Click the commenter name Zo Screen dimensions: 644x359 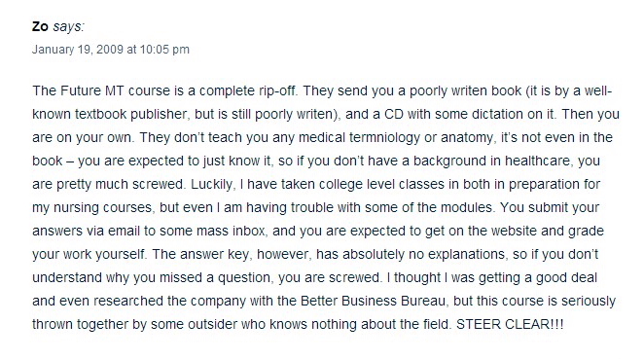[x=40, y=26]
